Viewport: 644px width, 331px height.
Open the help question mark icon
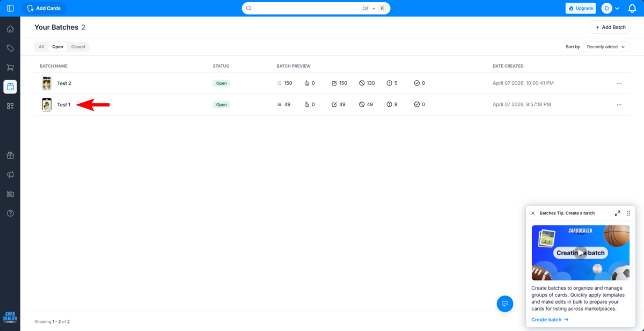[10, 213]
